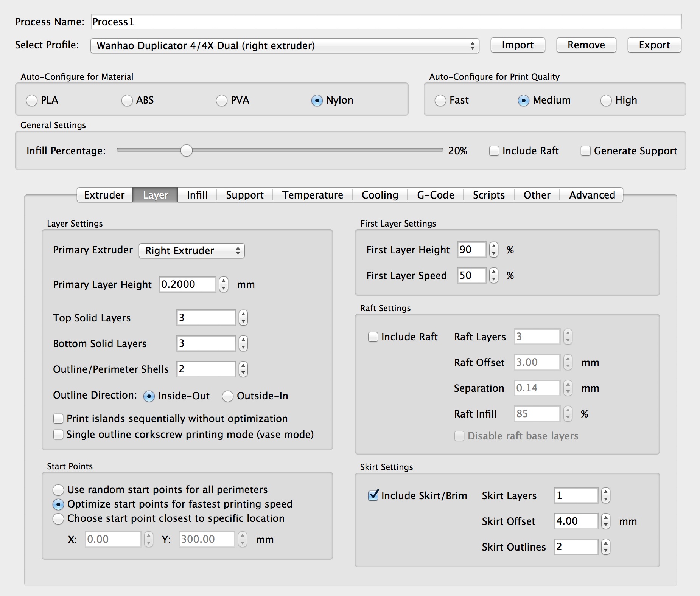Screen dimensions: 700x596
Task: Open the Temperature tab
Action: [x=313, y=195]
